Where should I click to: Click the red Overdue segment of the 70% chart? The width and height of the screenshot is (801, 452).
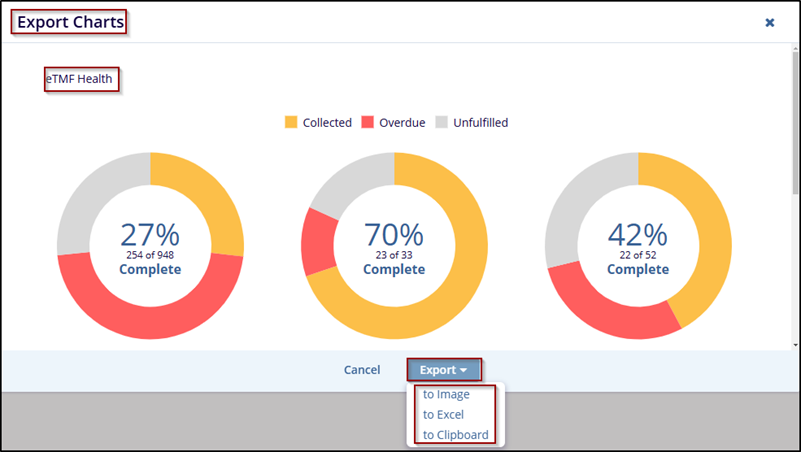pyautogui.click(x=319, y=242)
